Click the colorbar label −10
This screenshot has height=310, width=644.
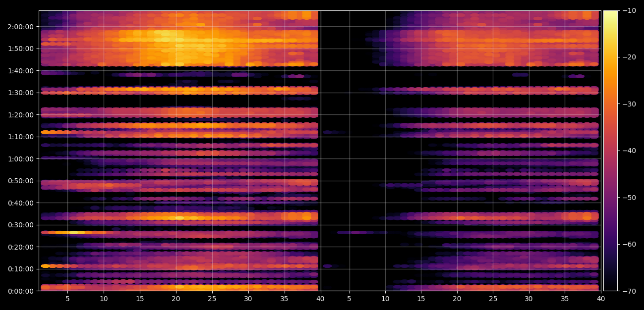(628, 10)
